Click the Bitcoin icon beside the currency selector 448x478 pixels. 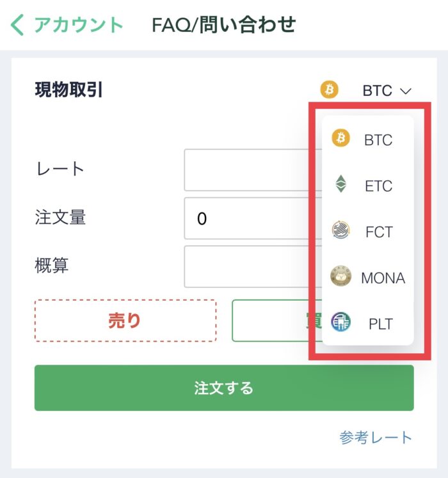point(329,90)
